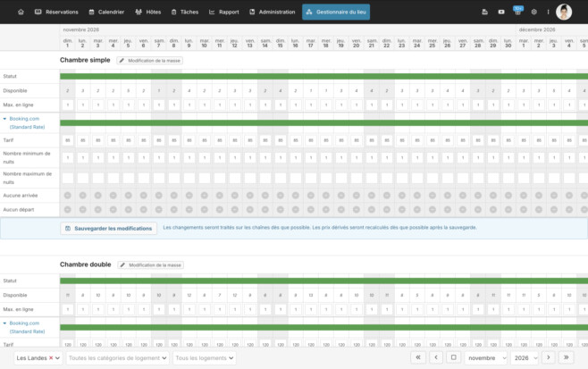Open the Hôtes menu
Image resolution: width=588 pixels, height=369 pixels.
pyautogui.click(x=148, y=12)
